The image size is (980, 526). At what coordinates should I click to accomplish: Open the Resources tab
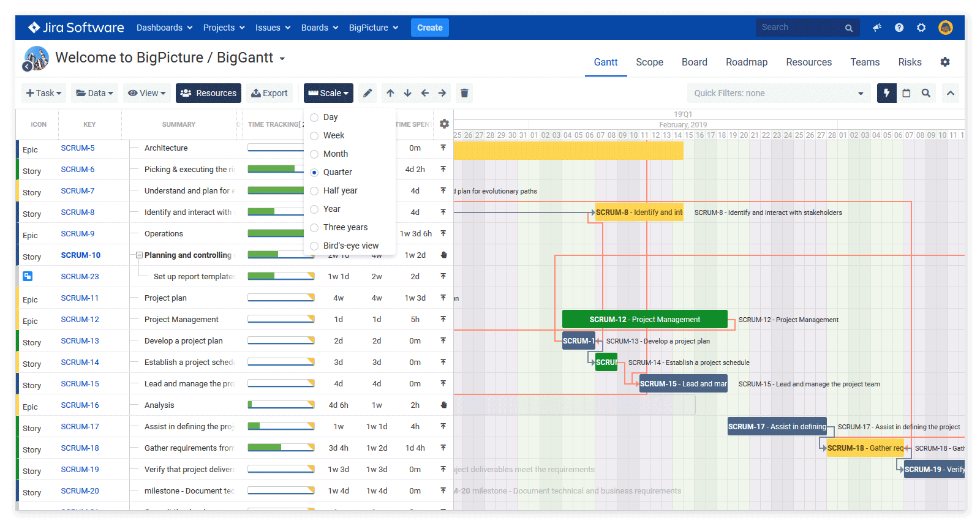click(809, 62)
